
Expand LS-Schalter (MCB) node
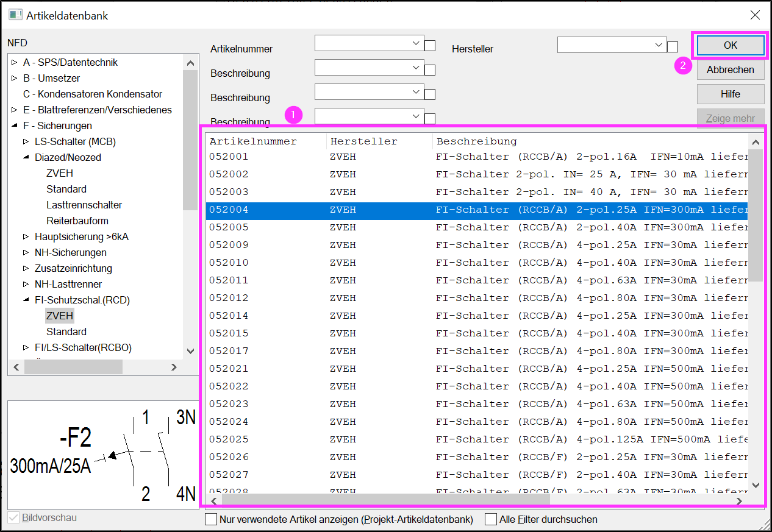coord(26,141)
